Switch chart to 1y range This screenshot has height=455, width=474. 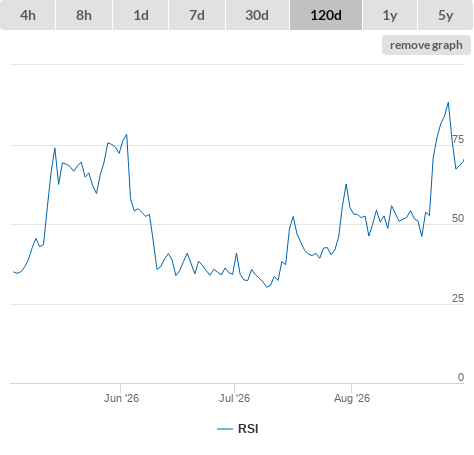tap(390, 15)
